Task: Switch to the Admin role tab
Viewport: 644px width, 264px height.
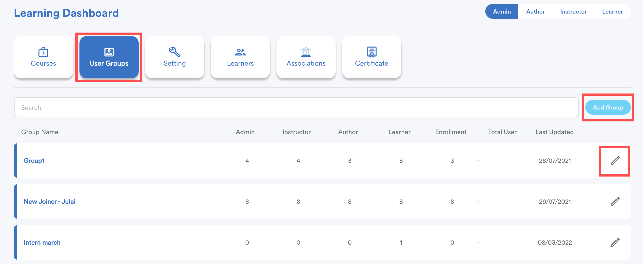Action: (x=502, y=11)
